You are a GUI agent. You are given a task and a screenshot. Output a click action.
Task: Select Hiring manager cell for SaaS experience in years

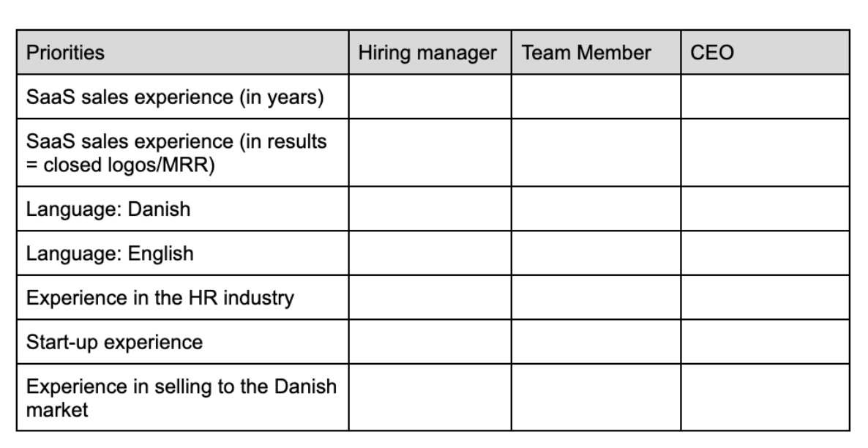430,97
